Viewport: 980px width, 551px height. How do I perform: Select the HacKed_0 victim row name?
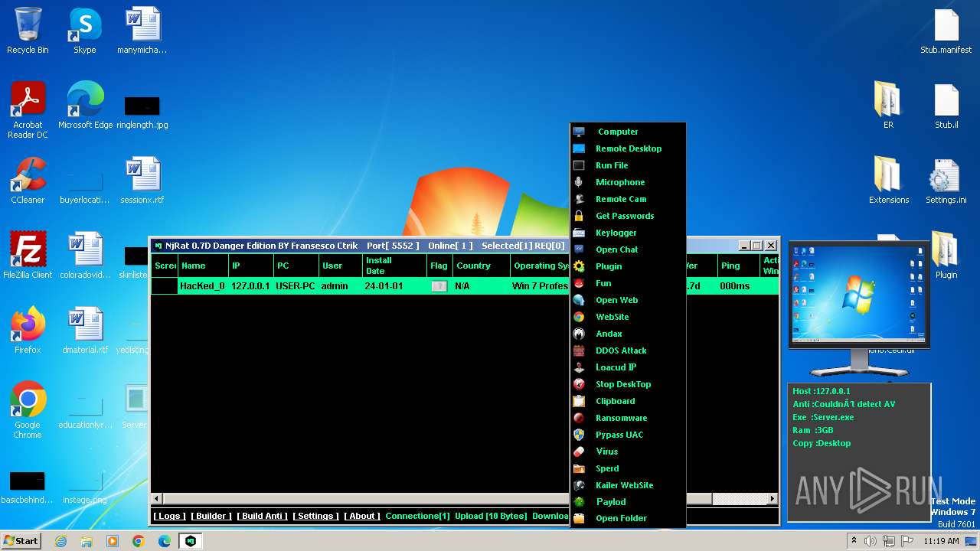pos(202,286)
